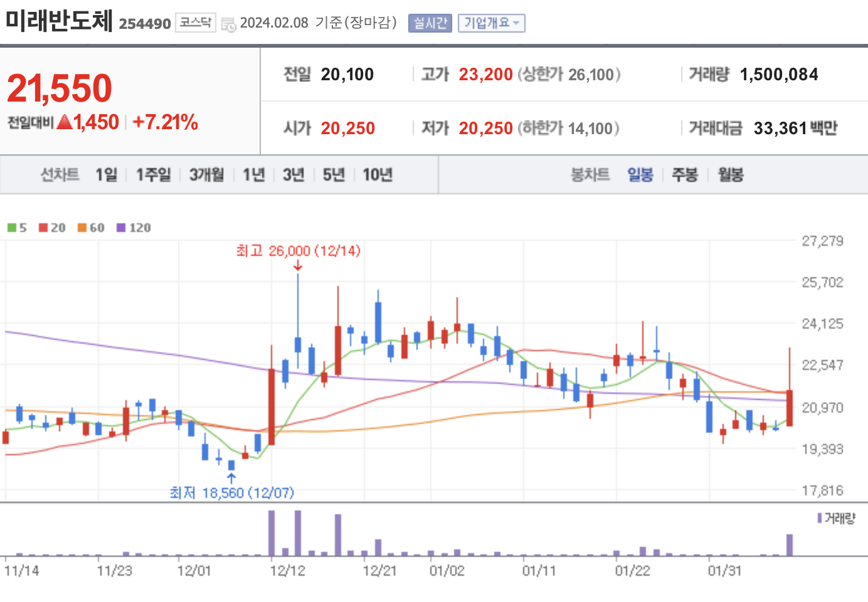Select the 3년 line chart tab
The height and width of the screenshot is (602, 868).
293,174
